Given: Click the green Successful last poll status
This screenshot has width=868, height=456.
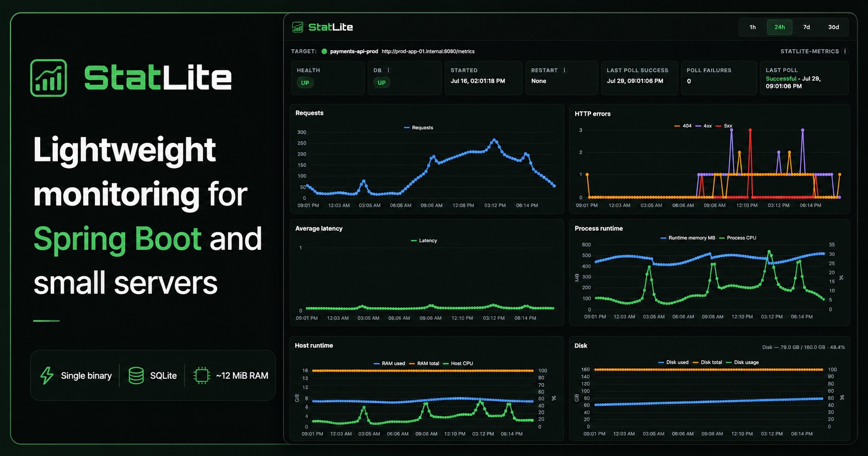Looking at the screenshot, I should click(x=781, y=79).
